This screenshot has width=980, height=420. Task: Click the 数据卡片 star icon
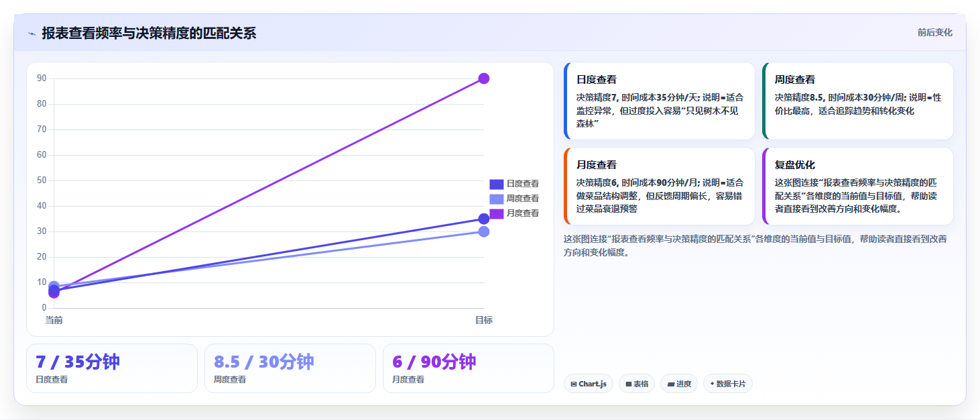coord(712,384)
